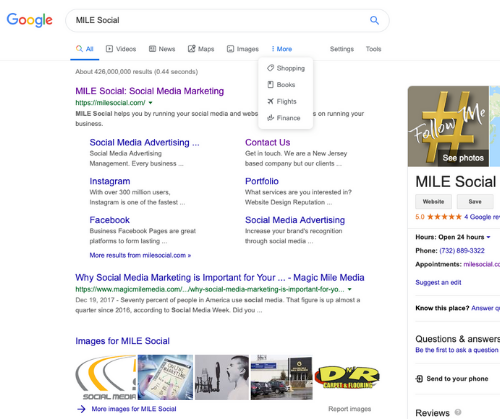Switch to the Videos tab
Viewport: 500px width, 419px height.
click(121, 49)
